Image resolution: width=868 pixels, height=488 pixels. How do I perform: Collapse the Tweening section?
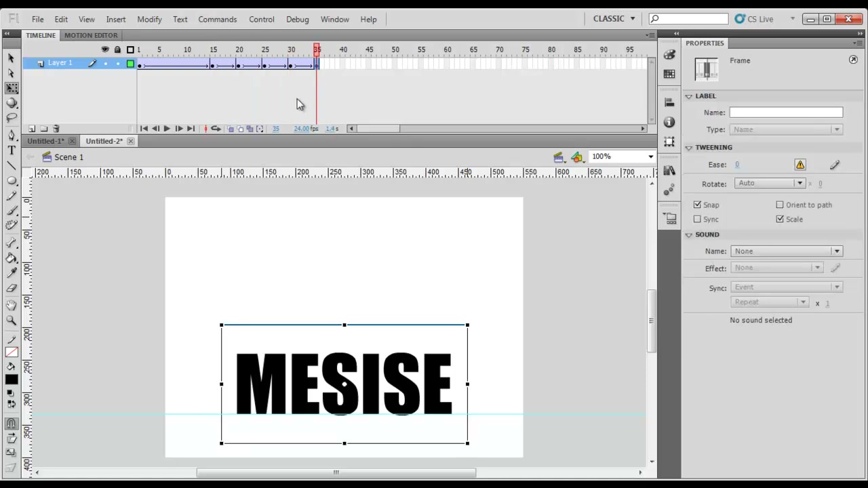tap(689, 148)
